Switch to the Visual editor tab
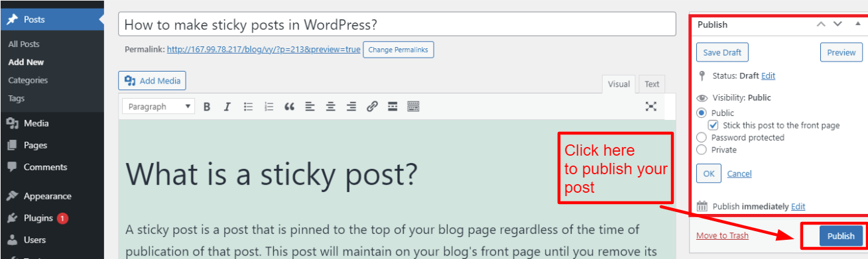 click(x=619, y=84)
